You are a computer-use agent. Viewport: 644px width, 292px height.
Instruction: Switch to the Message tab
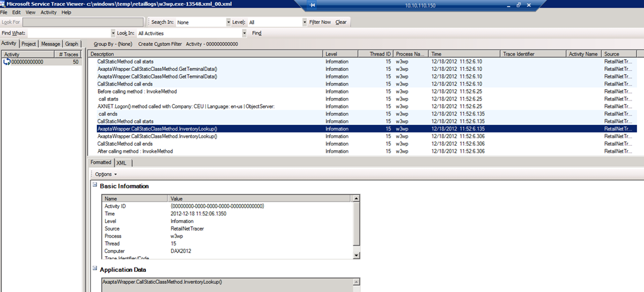[50, 44]
